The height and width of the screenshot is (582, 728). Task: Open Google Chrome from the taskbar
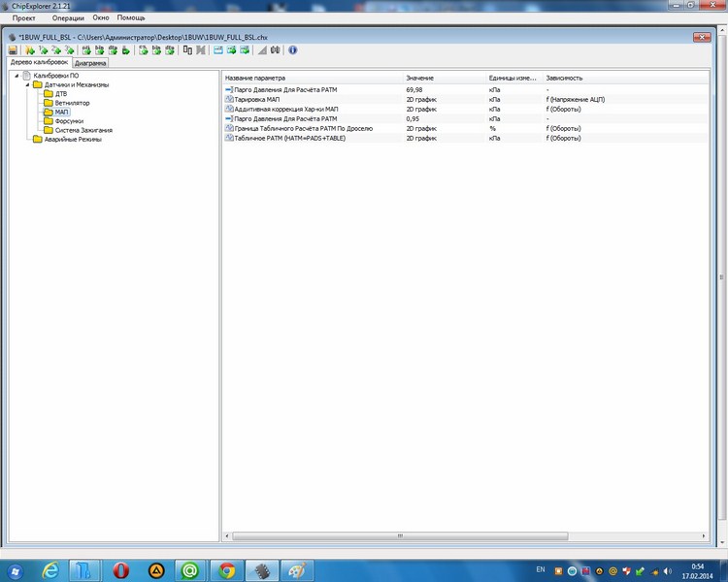coord(227,569)
